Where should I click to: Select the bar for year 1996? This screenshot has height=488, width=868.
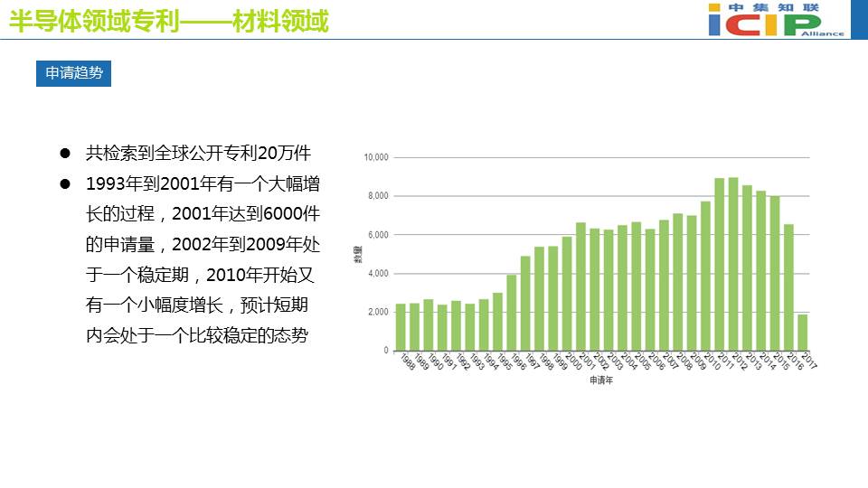tap(512, 313)
